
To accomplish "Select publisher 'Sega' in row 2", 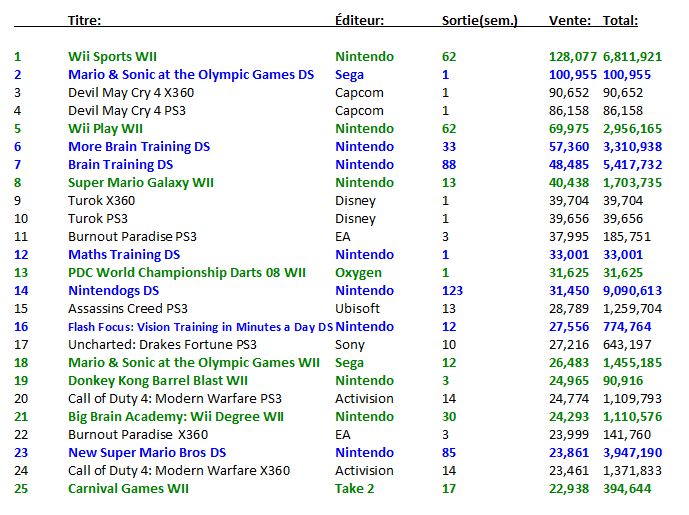I will [x=349, y=75].
